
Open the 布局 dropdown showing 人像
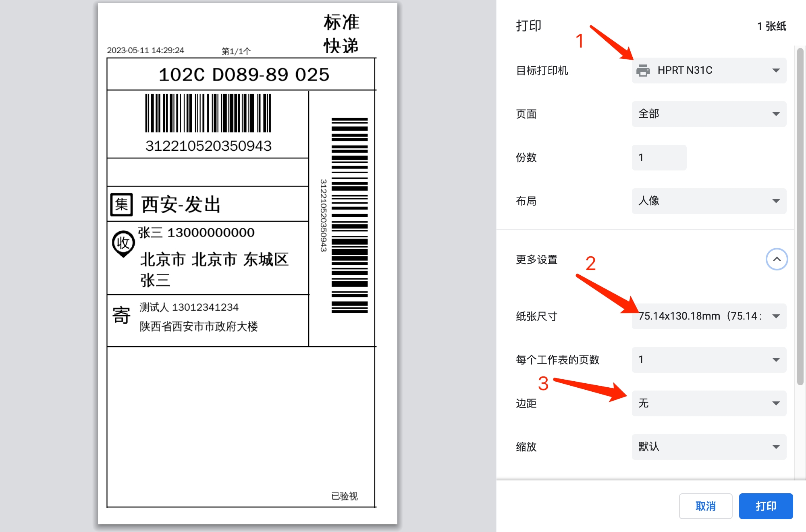point(709,201)
